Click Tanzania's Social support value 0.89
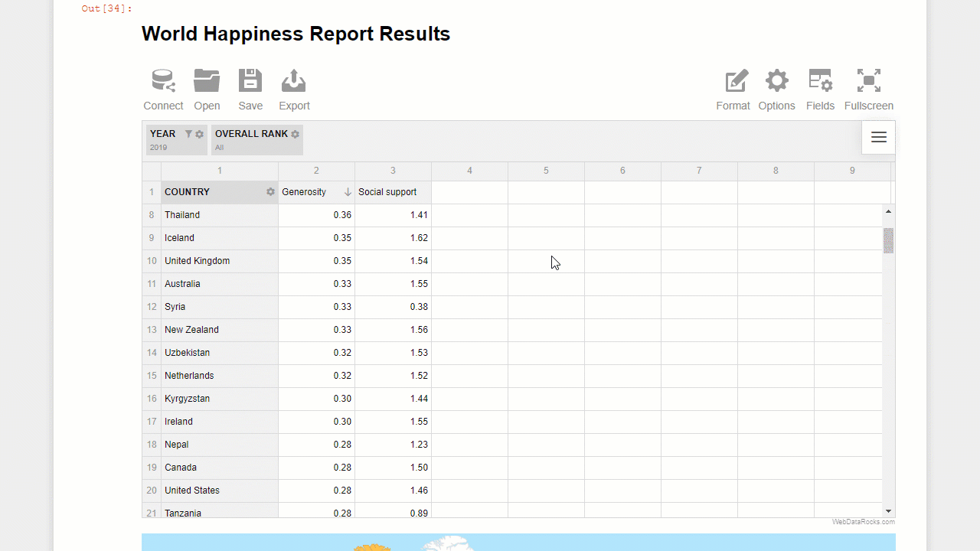The width and height of the screenshot is (980, 551). (x=393, y=510)
